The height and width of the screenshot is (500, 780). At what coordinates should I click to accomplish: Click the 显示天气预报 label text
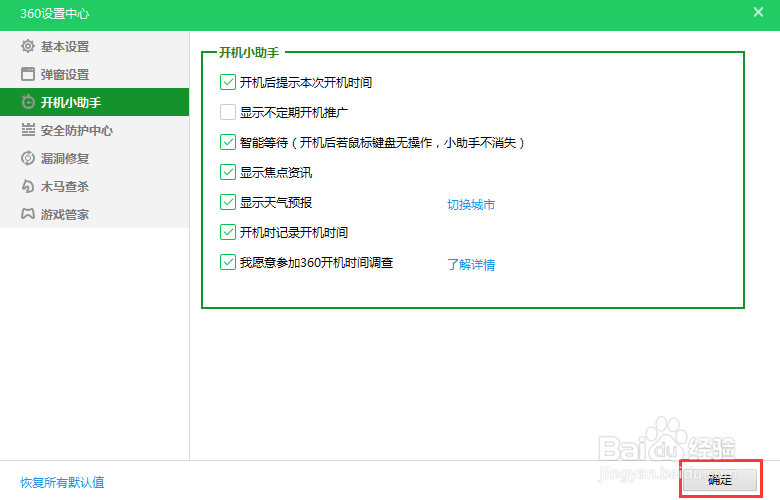pos(276,202)
